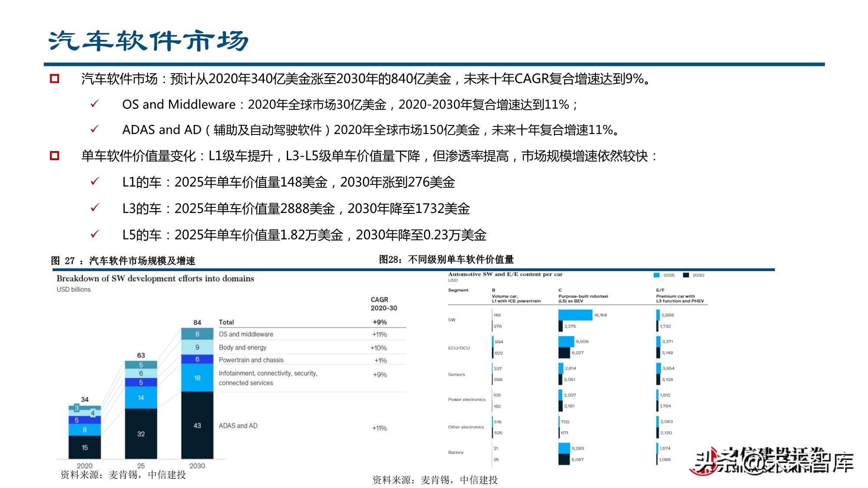This screenshot has width=868, height=488.
Task: Click figure caption '图28：不同级别单车软件价值量'
Action: coord(446,259)
